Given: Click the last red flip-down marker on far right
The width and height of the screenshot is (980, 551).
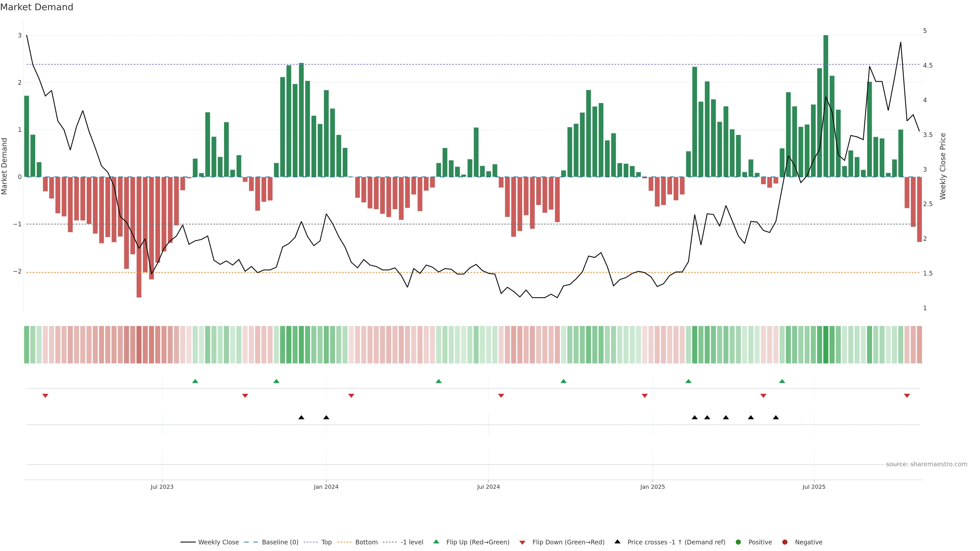Looking at the screenshot, I should 907,396.
